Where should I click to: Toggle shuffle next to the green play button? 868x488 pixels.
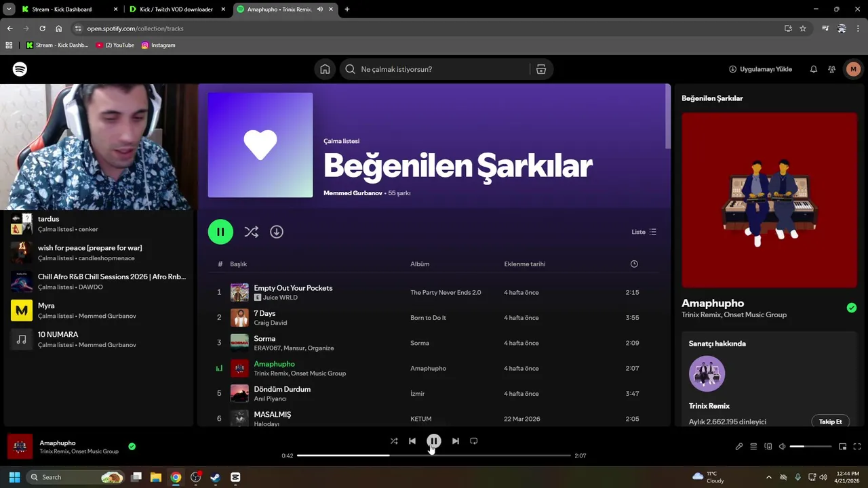252,232
